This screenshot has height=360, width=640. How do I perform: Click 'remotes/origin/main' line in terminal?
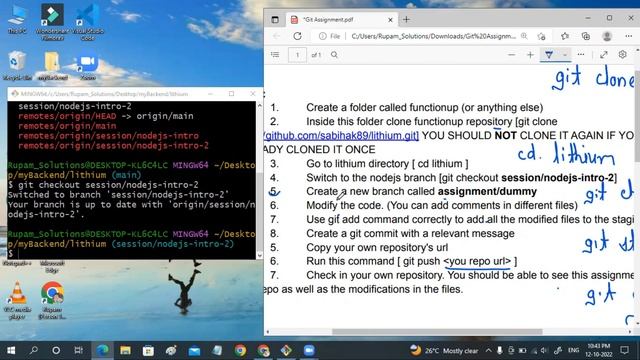67,126
